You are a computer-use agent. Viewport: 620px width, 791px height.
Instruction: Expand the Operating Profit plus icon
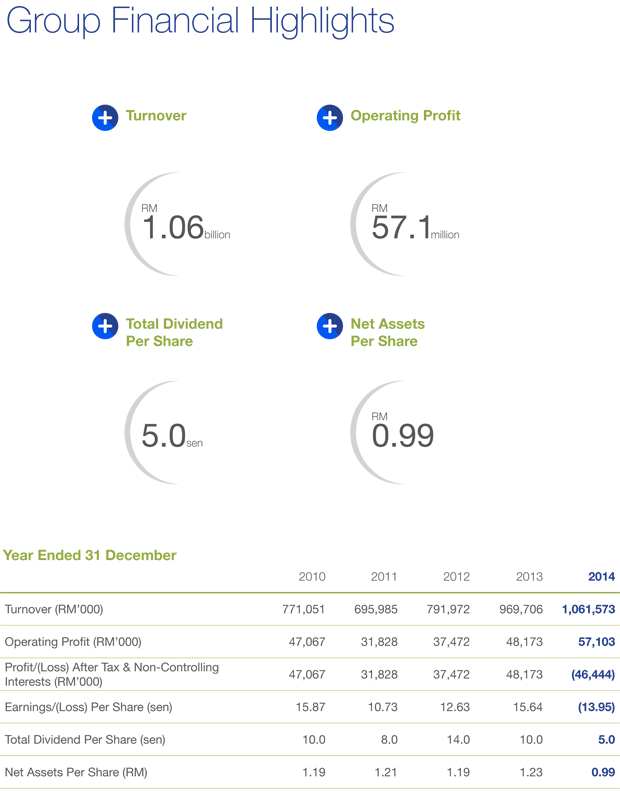coord(329,117)
